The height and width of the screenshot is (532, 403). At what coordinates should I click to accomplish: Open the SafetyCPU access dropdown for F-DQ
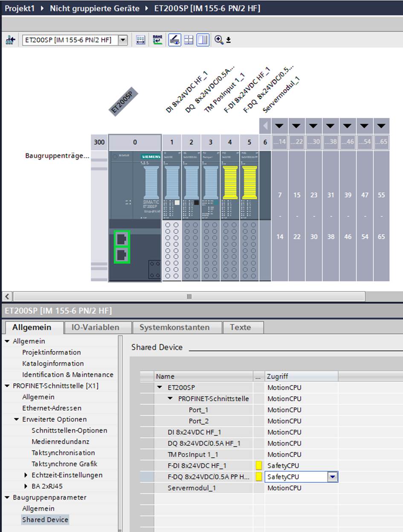click(333, 477)
